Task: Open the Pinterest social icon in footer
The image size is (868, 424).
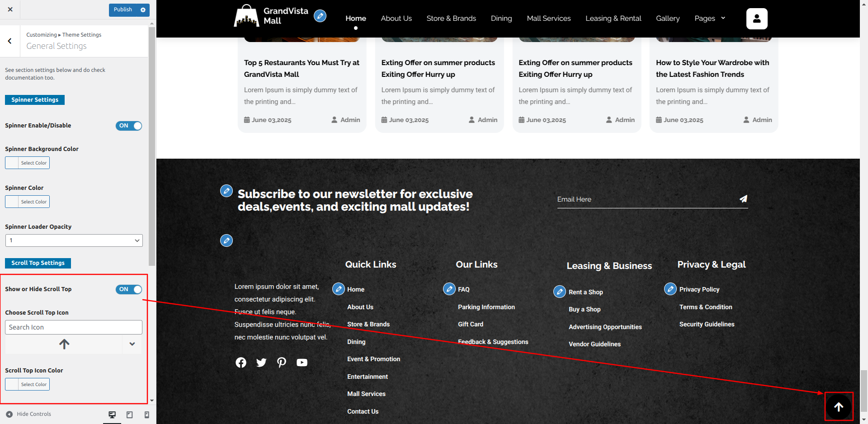Action: pos(282,363)
